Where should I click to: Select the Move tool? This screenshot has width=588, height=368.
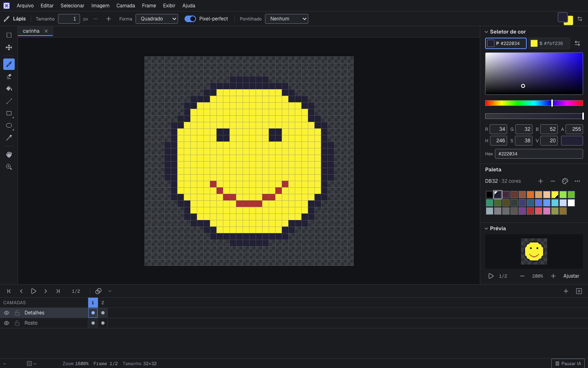(9, 47)
